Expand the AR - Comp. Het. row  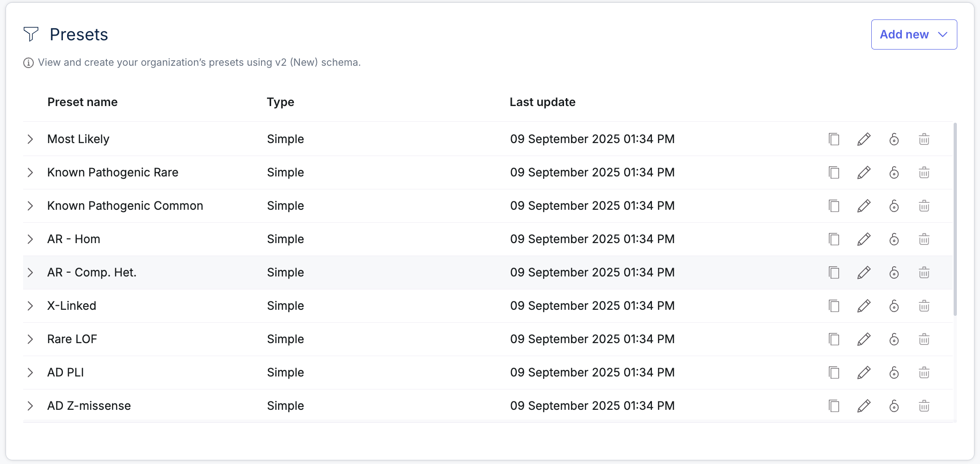pyautogui.click(x=31, y=272)
